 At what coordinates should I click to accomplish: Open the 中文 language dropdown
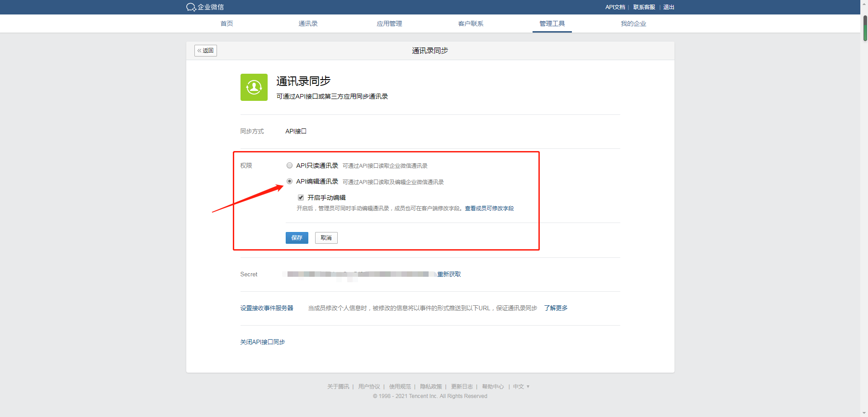[x=521, y=386]
